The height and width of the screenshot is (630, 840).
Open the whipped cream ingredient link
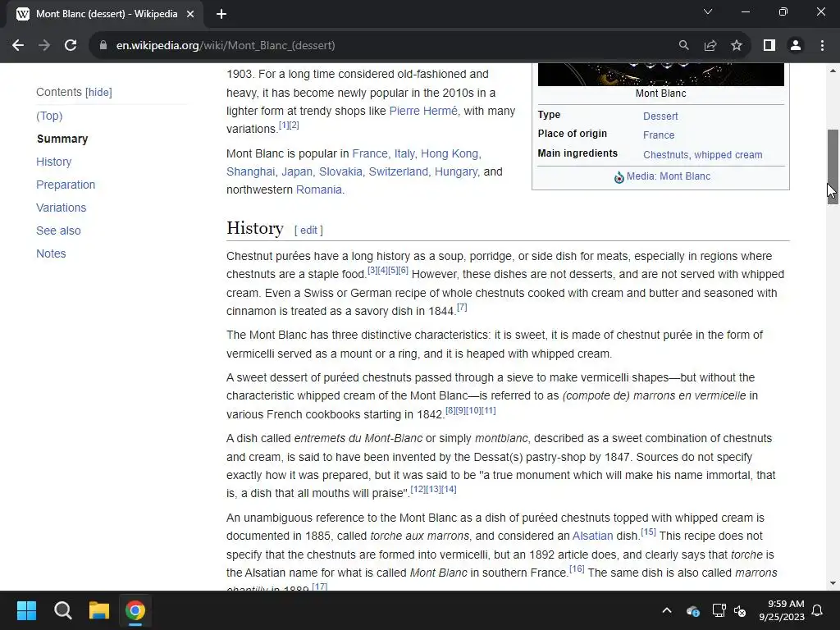[x=728, y=155]
